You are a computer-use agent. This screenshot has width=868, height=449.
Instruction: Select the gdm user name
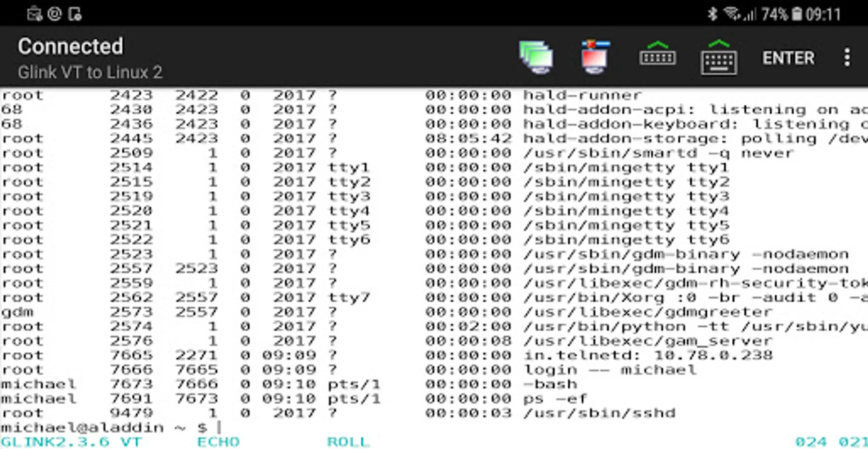17,312
